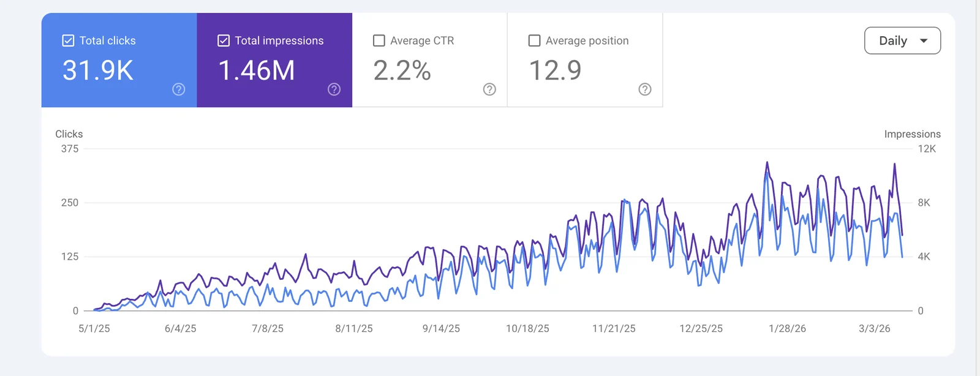The height and width of the screenshot is (376, 980).
Task: Open help icon on Average position card
Action: 645,89
